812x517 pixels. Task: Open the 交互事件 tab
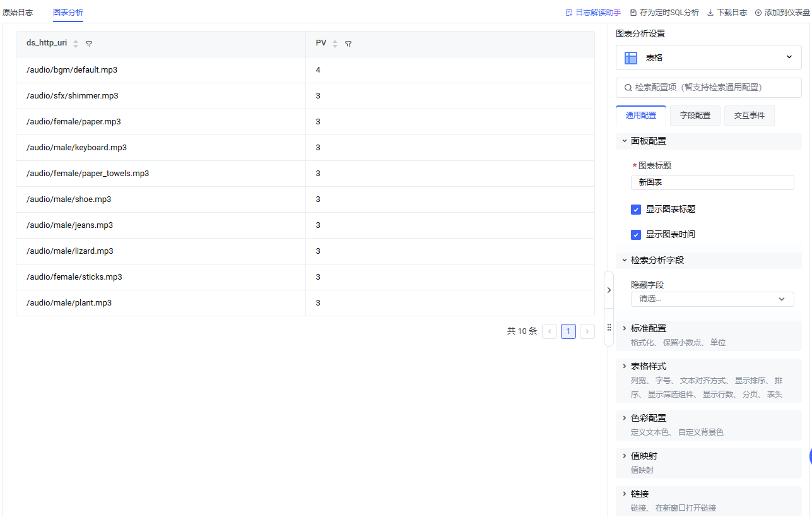click(749, 116)
